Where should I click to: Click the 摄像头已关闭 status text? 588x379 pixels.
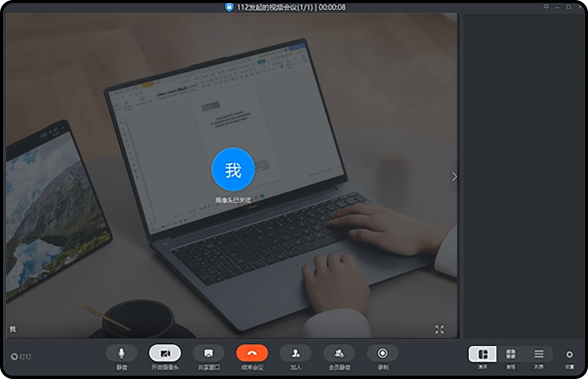coord(233,200)
